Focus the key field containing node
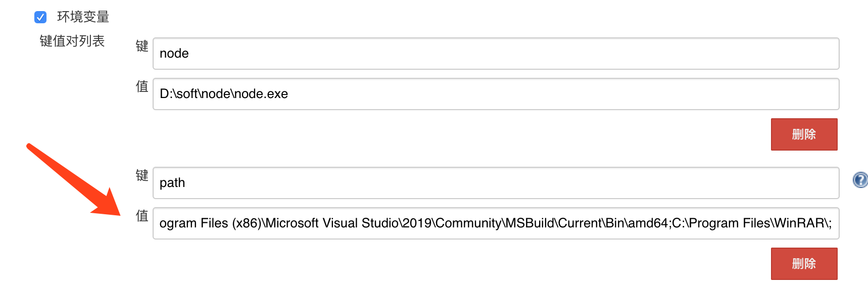868x285 pixels. click(495, 54)
